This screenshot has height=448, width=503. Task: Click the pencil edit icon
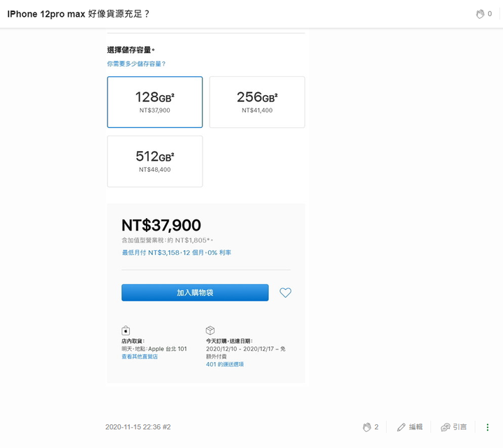(401, 427)
